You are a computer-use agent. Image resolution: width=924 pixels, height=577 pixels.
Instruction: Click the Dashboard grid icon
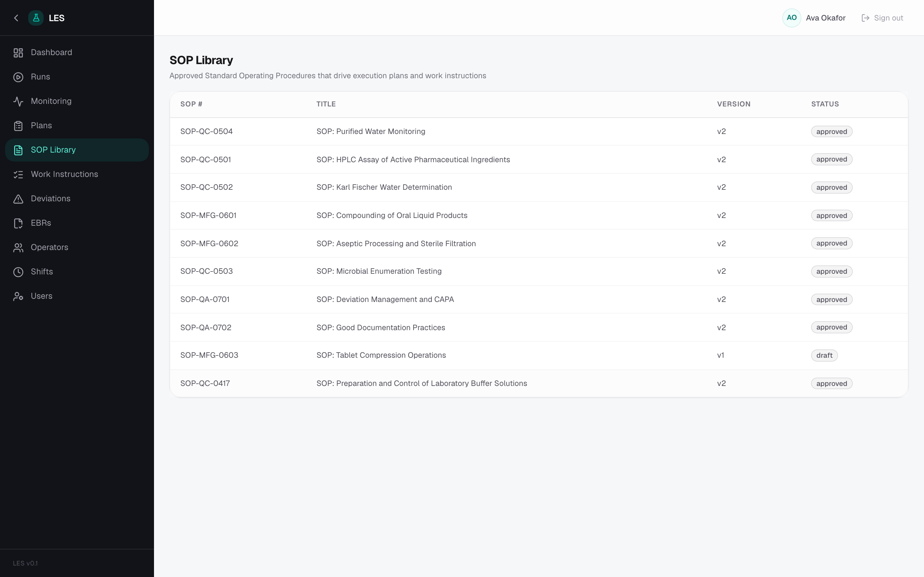[x=18, y=53]
